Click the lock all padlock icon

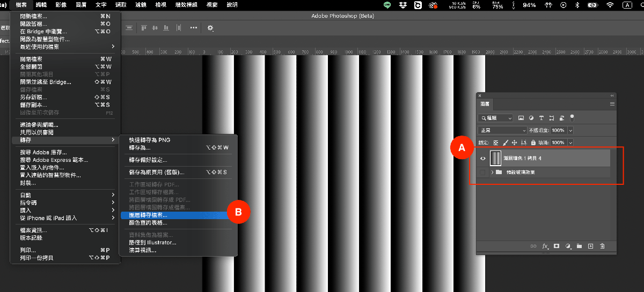coord(532,143)
